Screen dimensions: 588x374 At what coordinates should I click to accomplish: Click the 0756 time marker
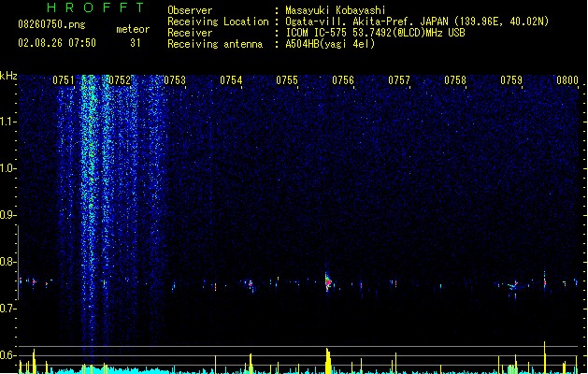coord(343,80)
